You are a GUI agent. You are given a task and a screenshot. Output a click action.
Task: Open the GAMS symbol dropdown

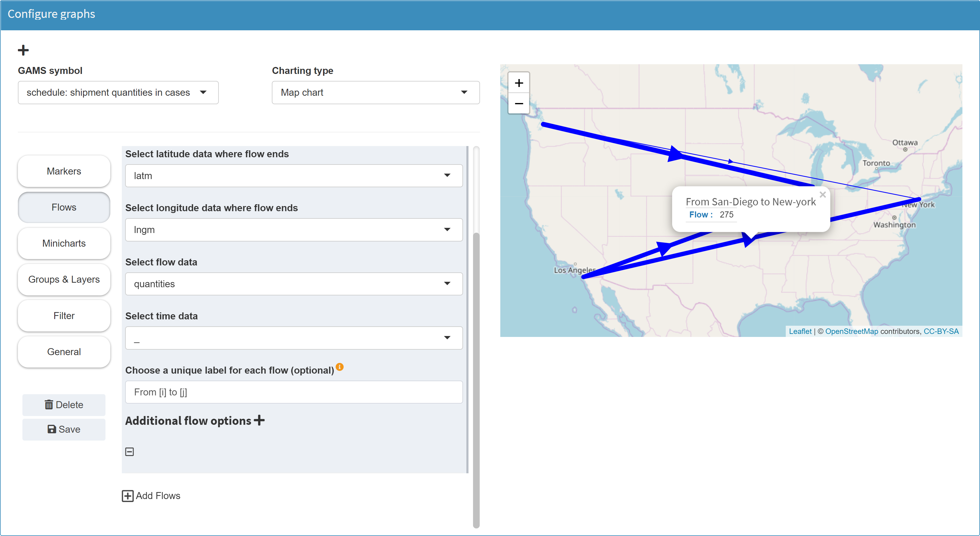[x=118, y=92]
